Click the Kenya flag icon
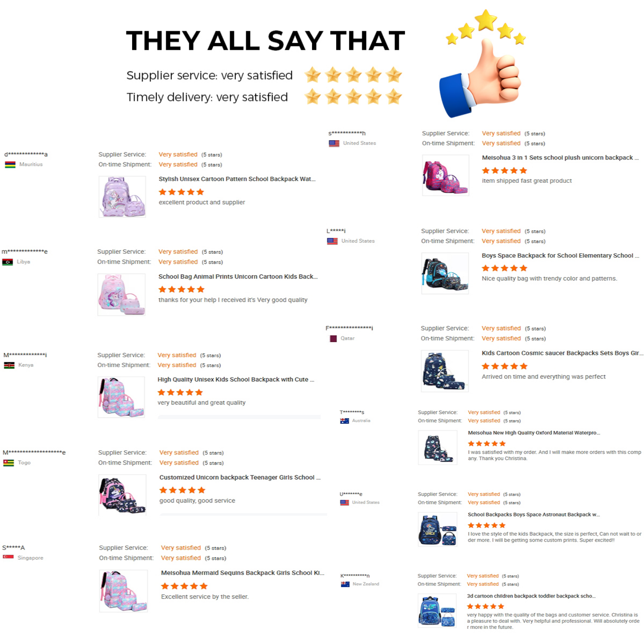 click(9, 365)
